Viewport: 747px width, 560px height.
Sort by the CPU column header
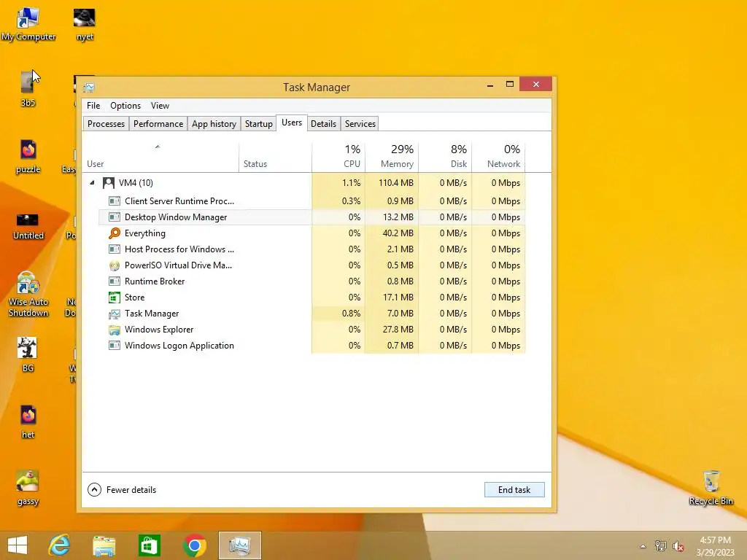coord(338,157)
